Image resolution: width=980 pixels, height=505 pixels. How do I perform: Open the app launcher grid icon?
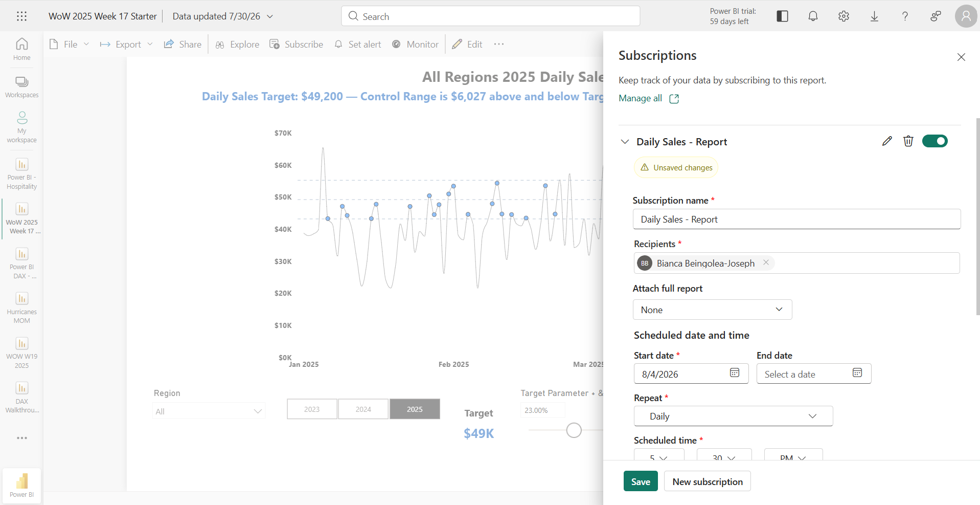pos(21,16)
